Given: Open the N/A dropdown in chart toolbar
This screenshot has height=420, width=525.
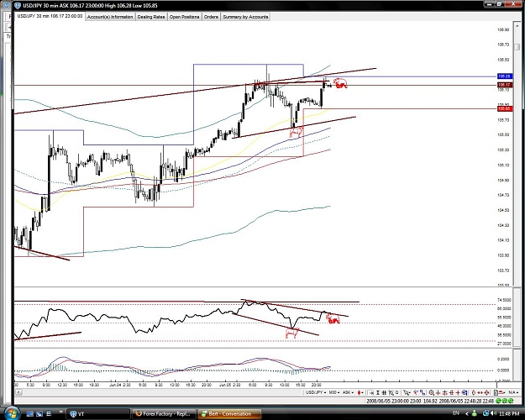Looking at the screenshot, I should click(x=513, y=392).
